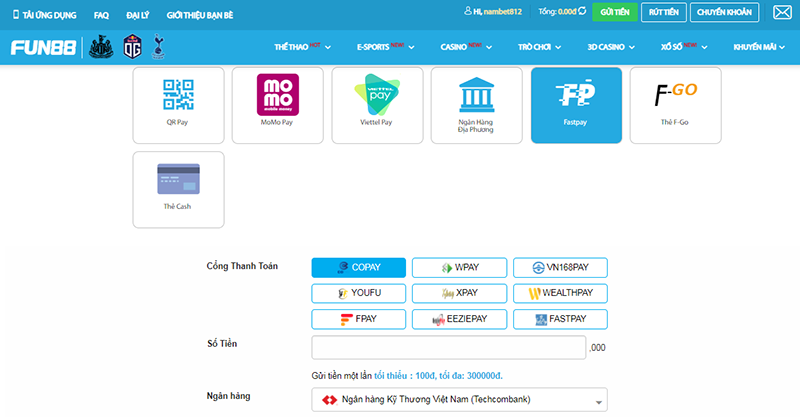Select Ngân Hàng Địa Phương bank method
This screenshot has height=417, width=800.
point(477,105)
